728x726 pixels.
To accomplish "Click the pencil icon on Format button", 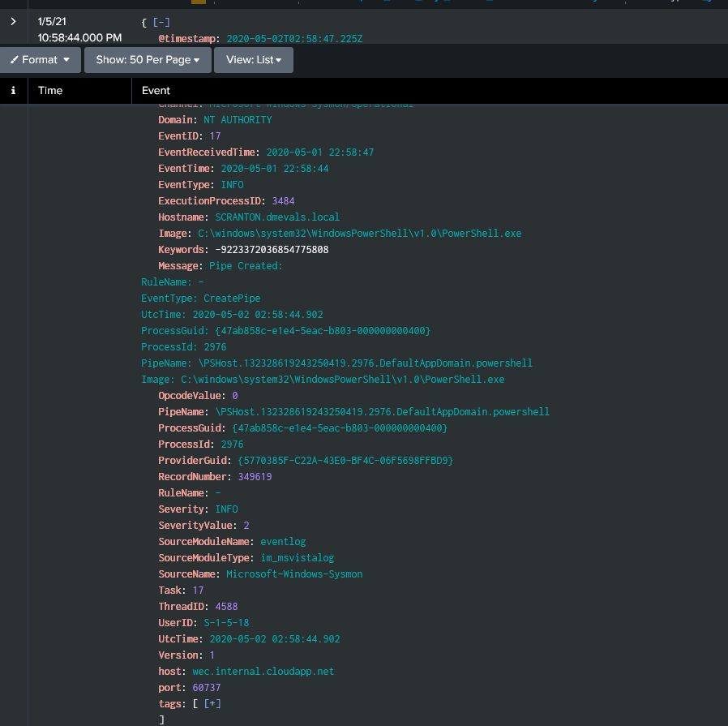I will (15, 59).
